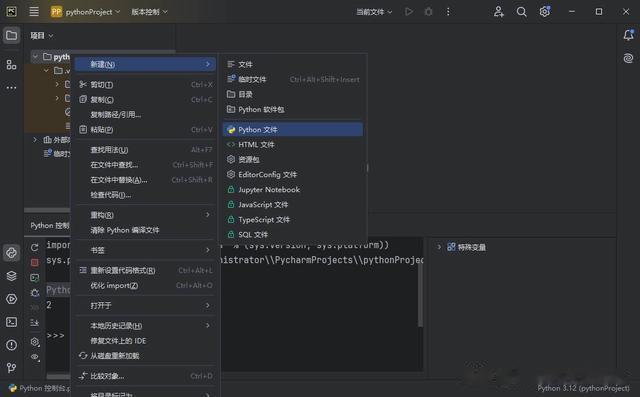Click the Debug bug icon in toolbar
This screenshot has height=397, width=640.
click(x=428, y=12)
